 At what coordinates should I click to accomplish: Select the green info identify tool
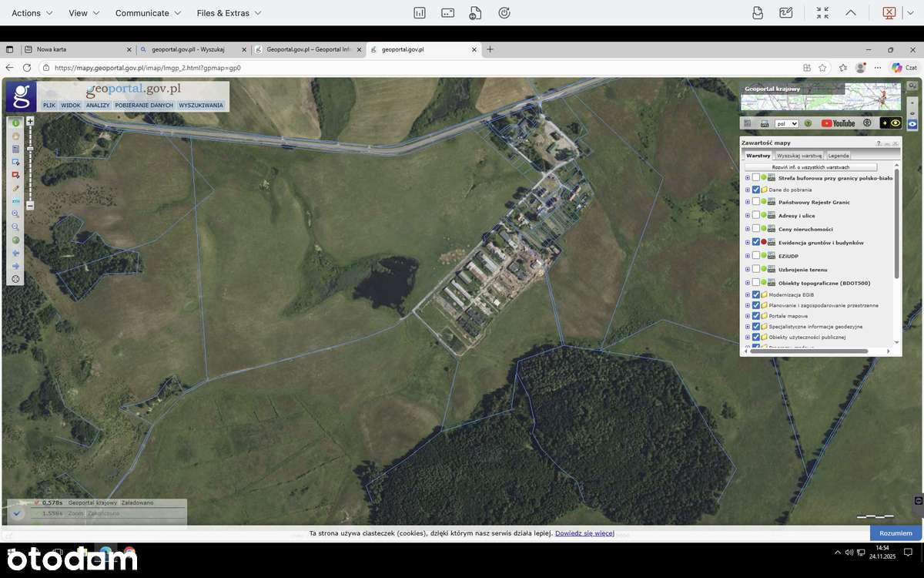click(15, 123)
